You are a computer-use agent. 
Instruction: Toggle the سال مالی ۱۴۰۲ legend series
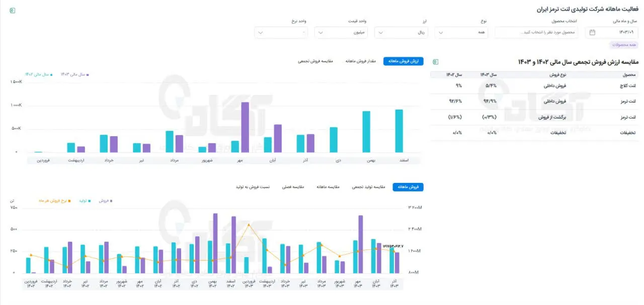pos(38,74)
